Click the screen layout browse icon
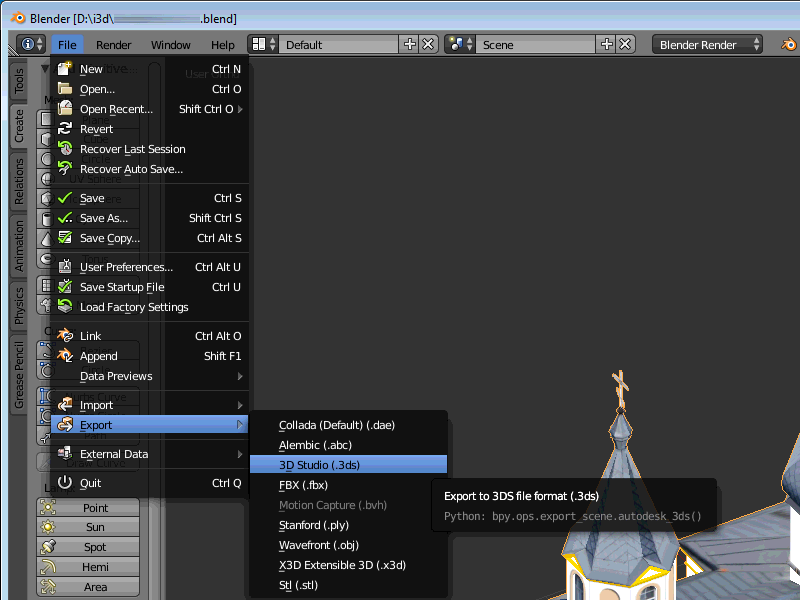The image size is (800, 600). click(262, 45)
